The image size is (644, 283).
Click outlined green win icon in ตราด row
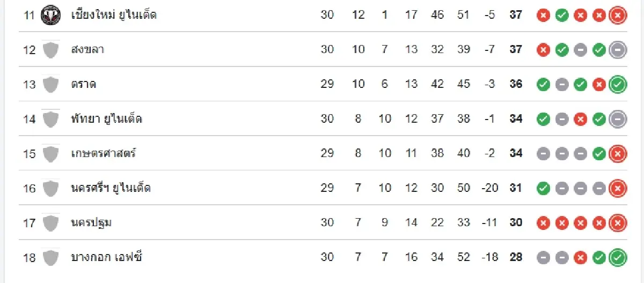tap(618, 84)
